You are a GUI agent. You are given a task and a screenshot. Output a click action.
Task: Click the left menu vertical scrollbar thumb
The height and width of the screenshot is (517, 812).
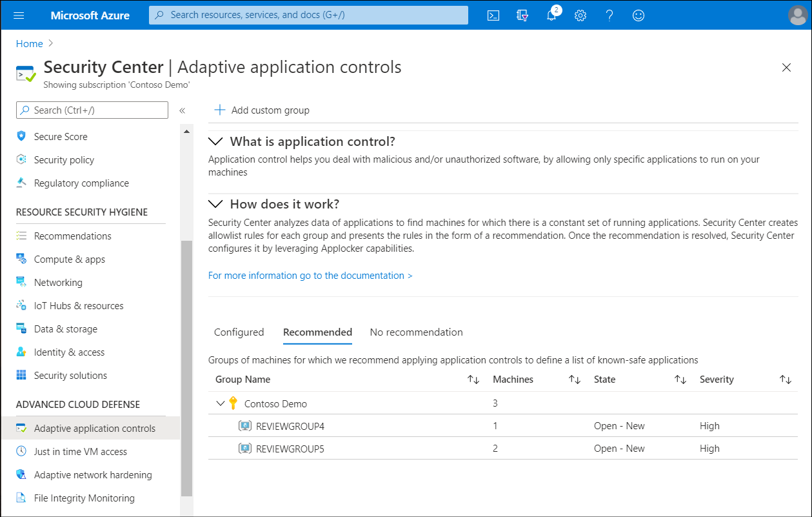coord(187,368)
